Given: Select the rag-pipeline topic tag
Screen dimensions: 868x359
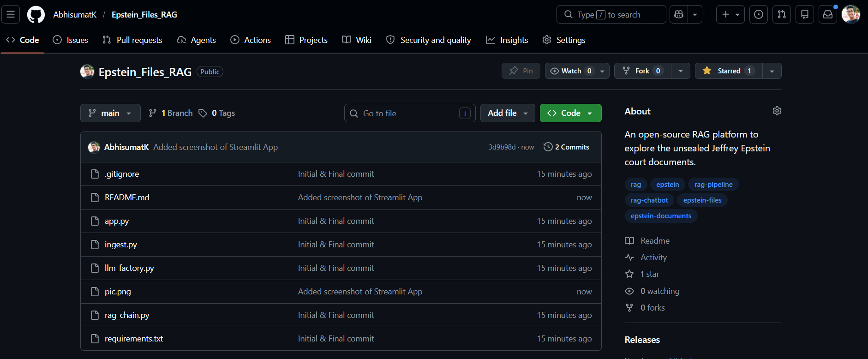Looking at the screenshot, I should click(713, 185).
